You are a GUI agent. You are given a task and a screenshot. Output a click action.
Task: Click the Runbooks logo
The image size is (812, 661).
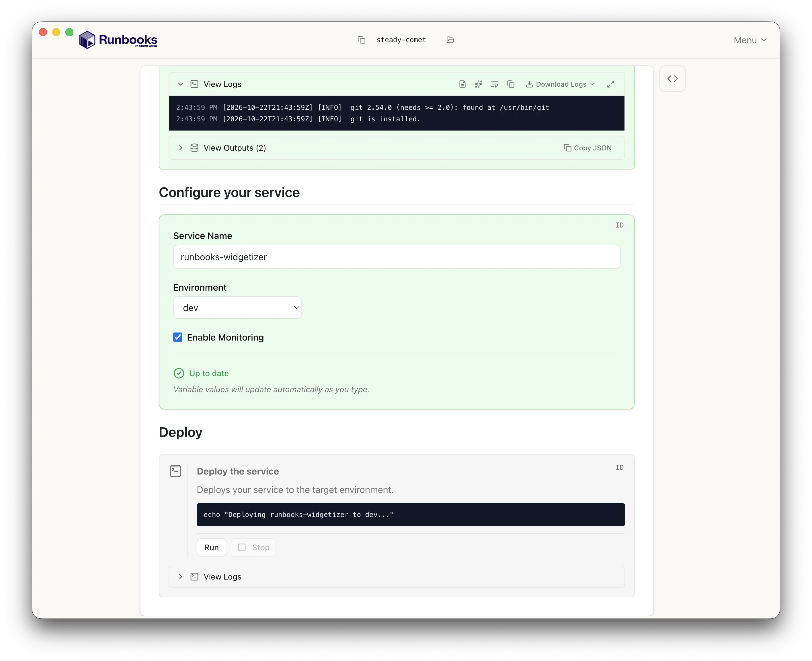coord(118,40)
